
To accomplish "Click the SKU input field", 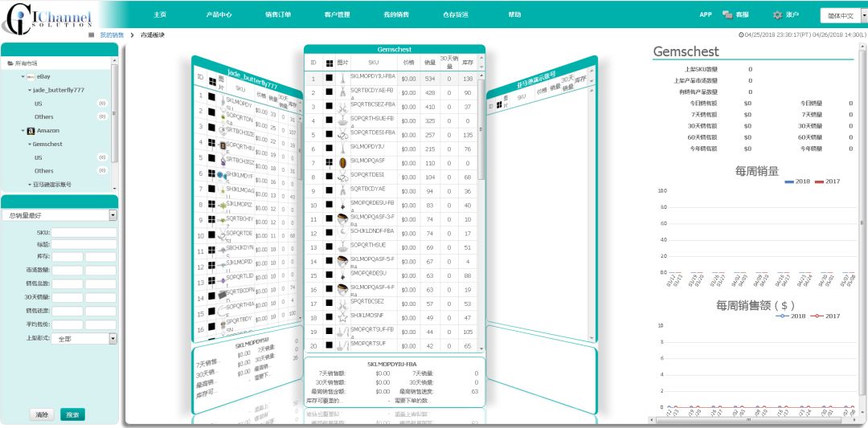I will pyautogui.click(x=84, y=233).
